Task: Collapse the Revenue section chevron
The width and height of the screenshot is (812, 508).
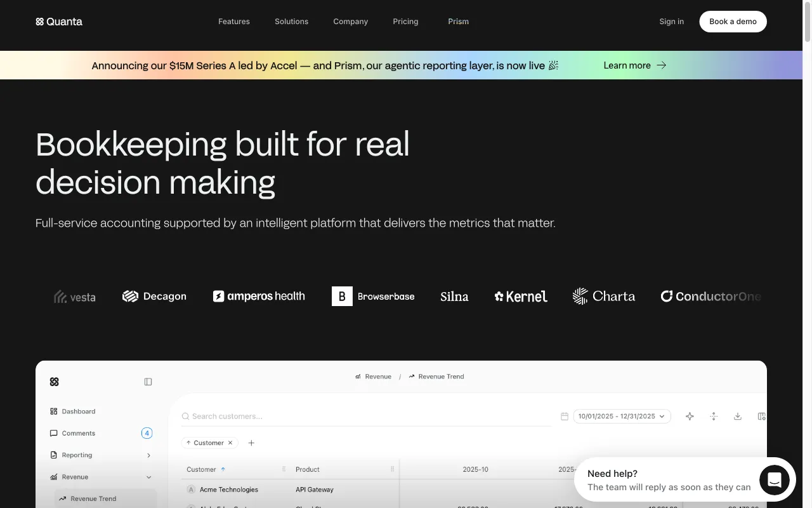Action: click(148, 477)
